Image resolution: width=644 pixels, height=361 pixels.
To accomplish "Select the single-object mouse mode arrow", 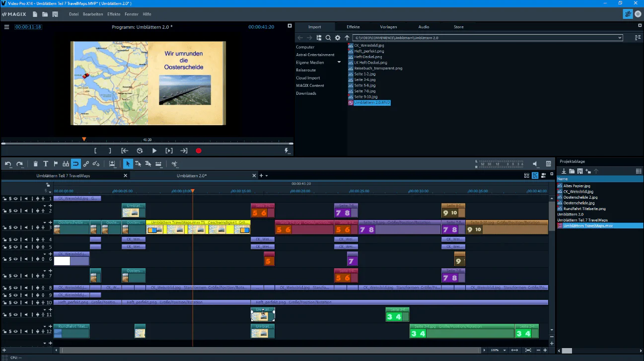I will (128, 164).
